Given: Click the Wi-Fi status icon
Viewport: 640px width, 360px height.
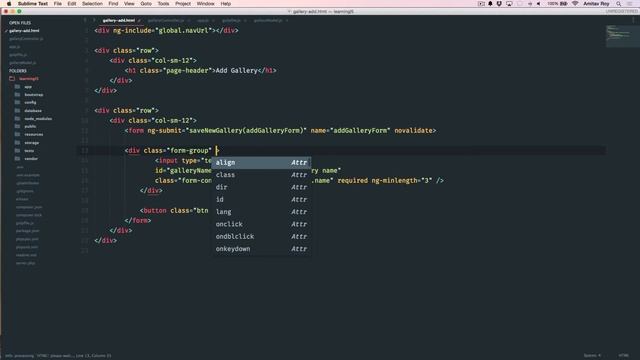Looking at the screenshot, I should [x=575, y=4].
